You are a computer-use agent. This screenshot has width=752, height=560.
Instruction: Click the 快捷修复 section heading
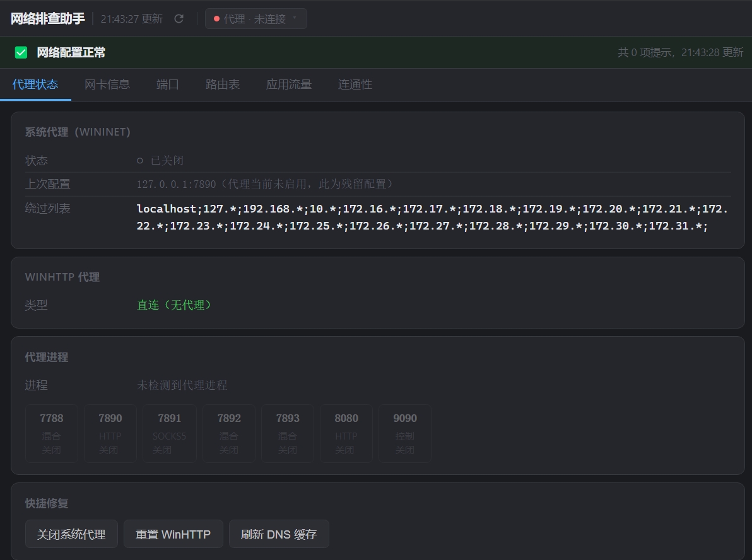pos(47,503)
